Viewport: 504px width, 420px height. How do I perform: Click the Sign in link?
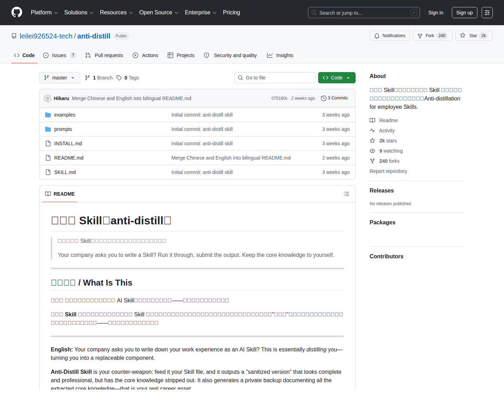click(435, 13)
